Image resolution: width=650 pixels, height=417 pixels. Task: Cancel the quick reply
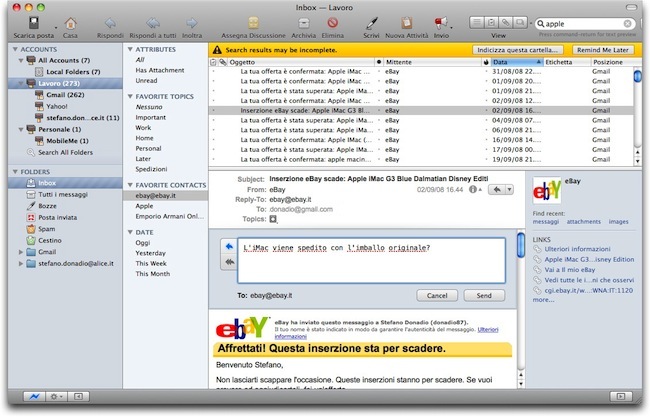click(x=437, y=296)
